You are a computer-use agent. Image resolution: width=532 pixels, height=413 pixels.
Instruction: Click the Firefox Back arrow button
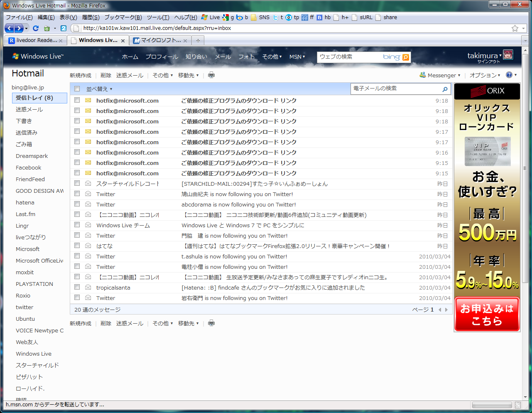pyautogui.click(x=9, y=28)
